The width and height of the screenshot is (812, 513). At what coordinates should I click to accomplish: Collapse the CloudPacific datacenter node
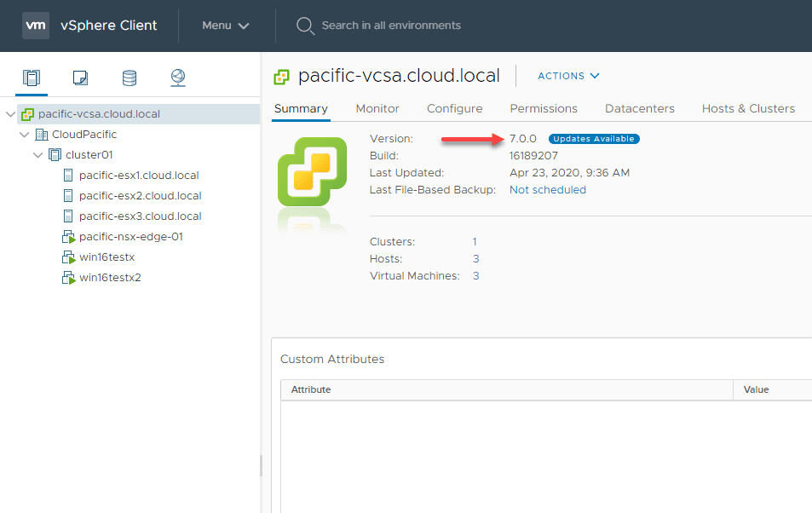tap(24, 135)
